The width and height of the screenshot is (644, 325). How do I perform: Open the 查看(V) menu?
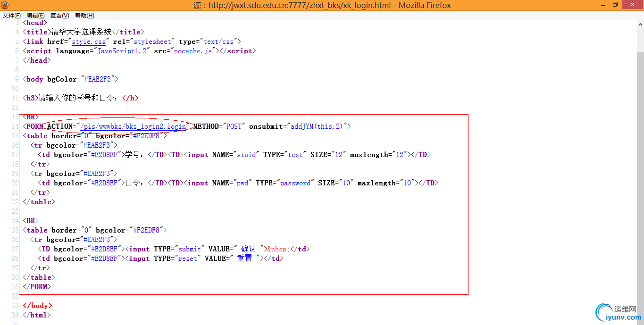tap(60, 16)
